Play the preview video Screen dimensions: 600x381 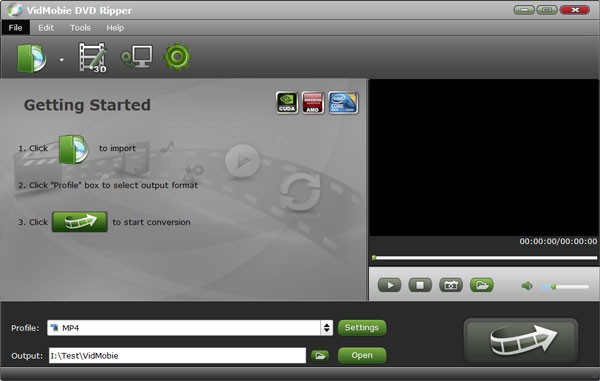click(x=390, y=285)
